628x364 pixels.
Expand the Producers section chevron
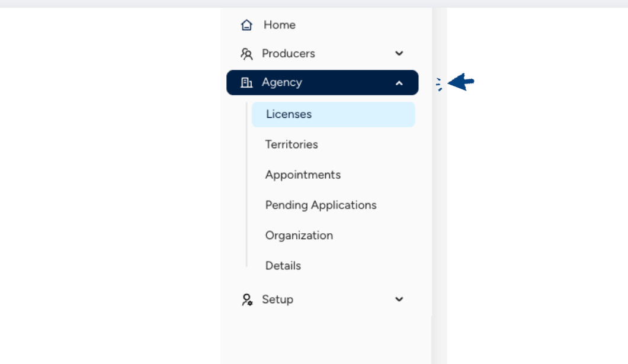(399, 53)
